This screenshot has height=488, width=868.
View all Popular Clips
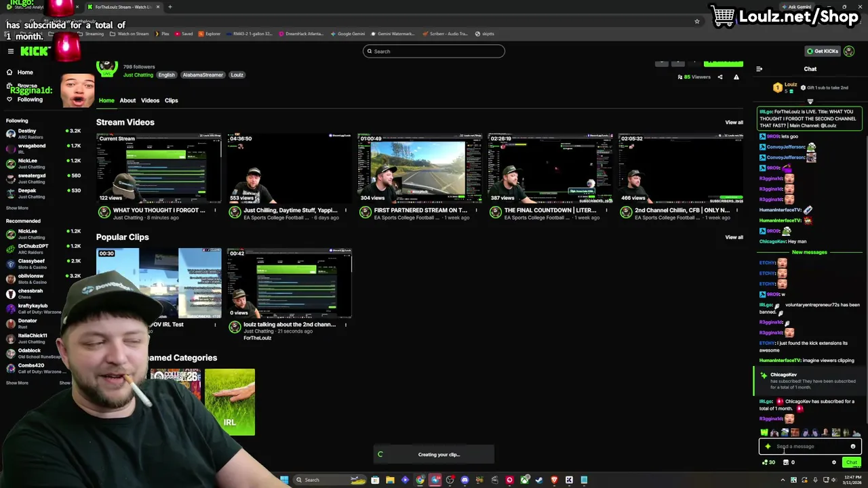[x=734, y=237]
